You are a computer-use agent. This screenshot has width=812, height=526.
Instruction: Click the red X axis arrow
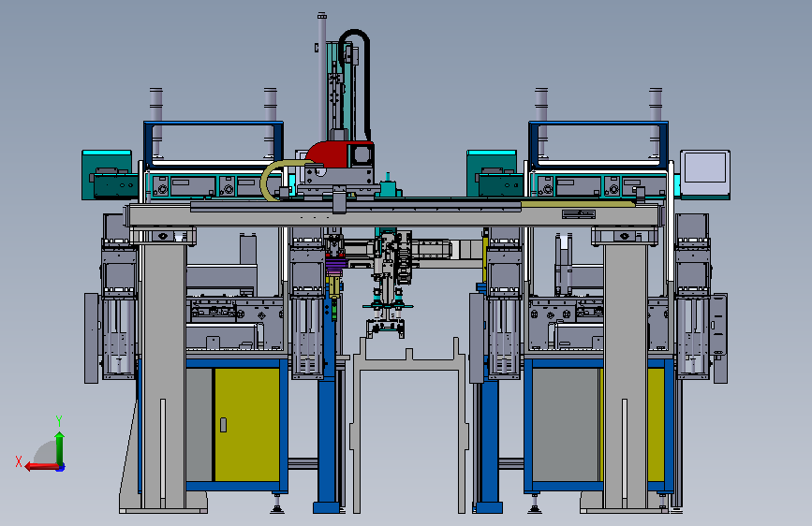click(41, 467)
